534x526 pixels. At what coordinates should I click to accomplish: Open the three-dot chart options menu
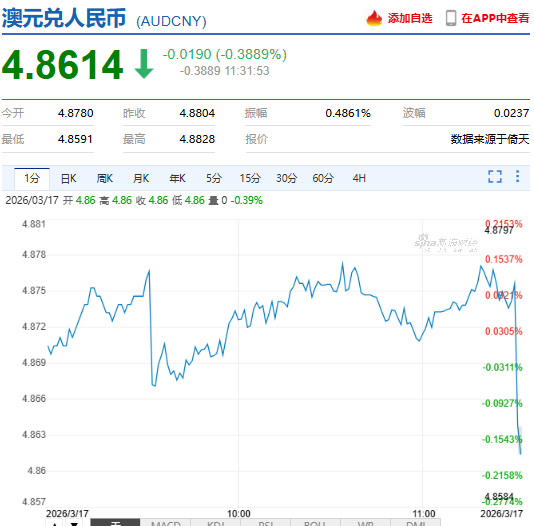pyautogui.click(x=517, y=176)
